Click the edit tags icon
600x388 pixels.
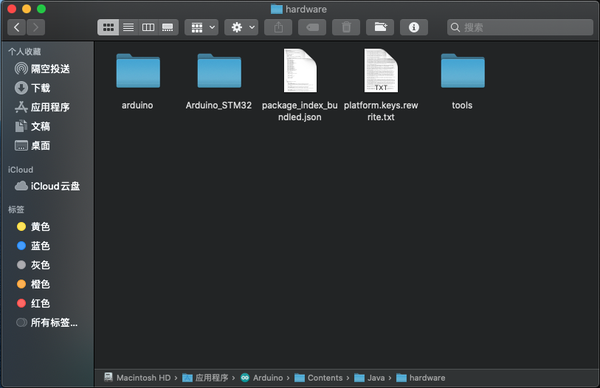[312, 28]
